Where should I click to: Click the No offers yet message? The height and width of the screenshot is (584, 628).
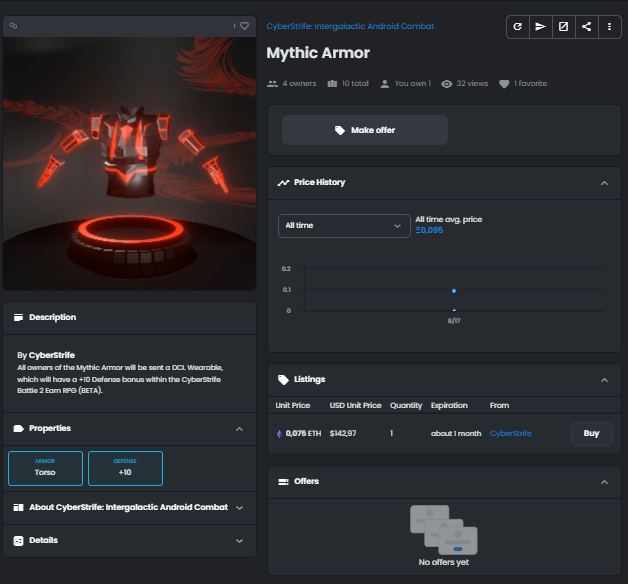click(443, 562)
